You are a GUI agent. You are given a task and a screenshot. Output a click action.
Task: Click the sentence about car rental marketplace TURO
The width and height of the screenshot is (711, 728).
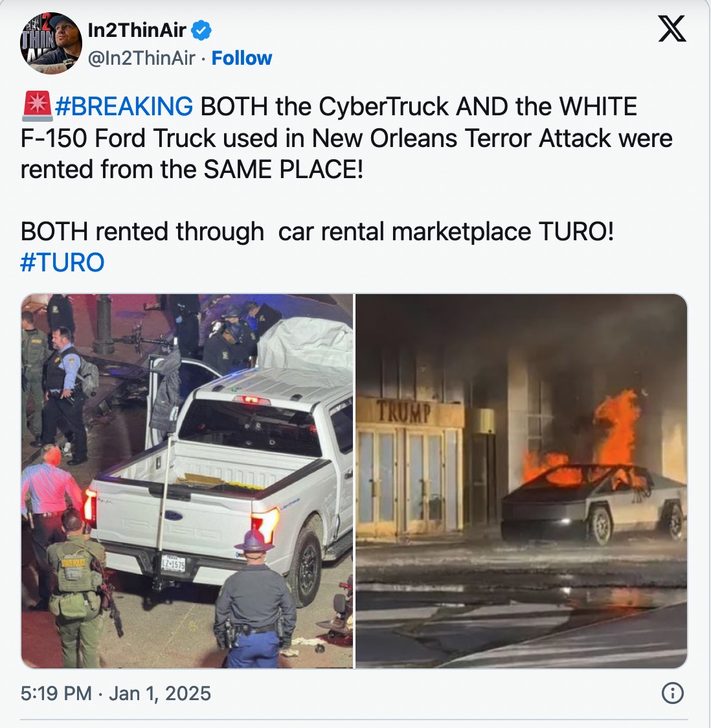coord(317,231)
